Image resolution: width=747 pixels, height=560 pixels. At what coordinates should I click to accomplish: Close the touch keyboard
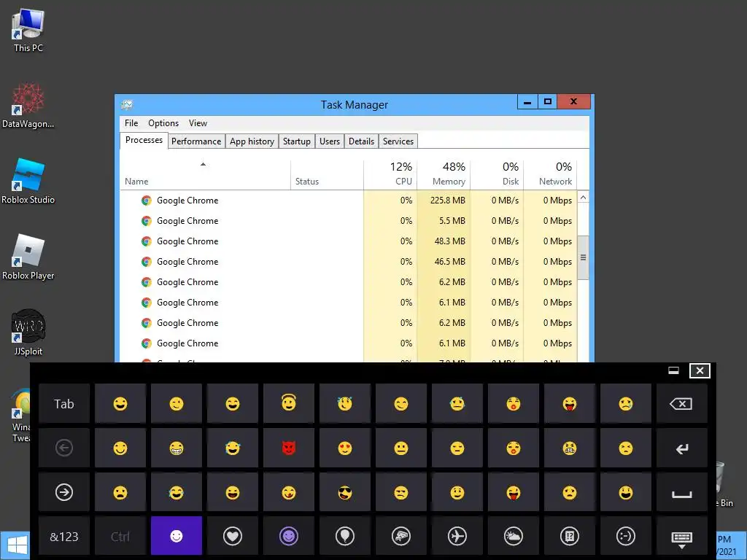pyautogui.click(x=700, y=370)
